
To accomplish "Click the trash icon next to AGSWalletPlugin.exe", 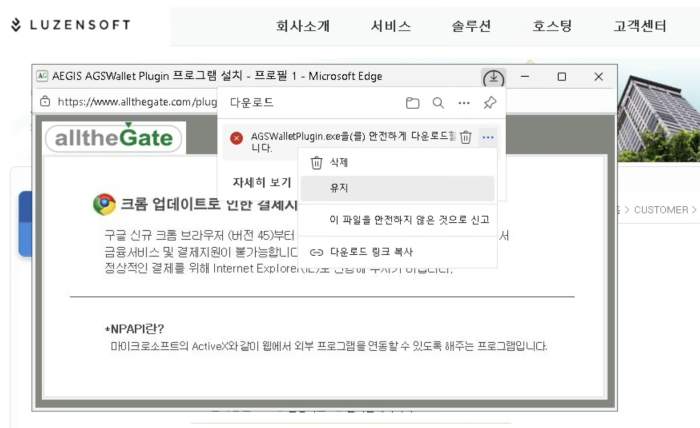I will [466, 138].
